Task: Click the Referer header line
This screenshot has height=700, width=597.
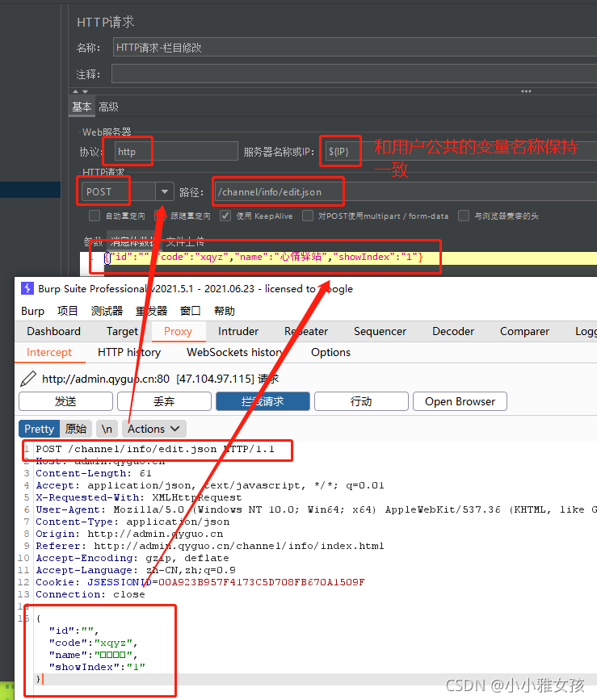Action: pos(210,546)
